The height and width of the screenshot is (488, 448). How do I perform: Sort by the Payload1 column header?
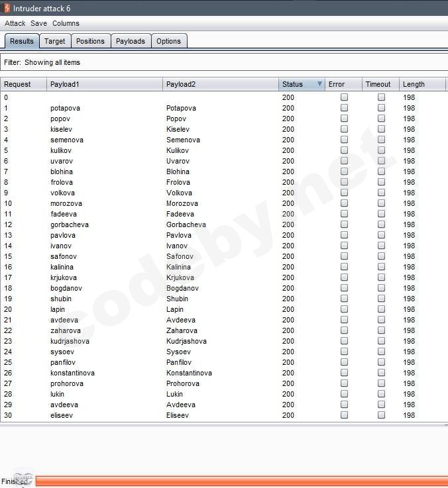pyautogui.click(x=105, y=84)
